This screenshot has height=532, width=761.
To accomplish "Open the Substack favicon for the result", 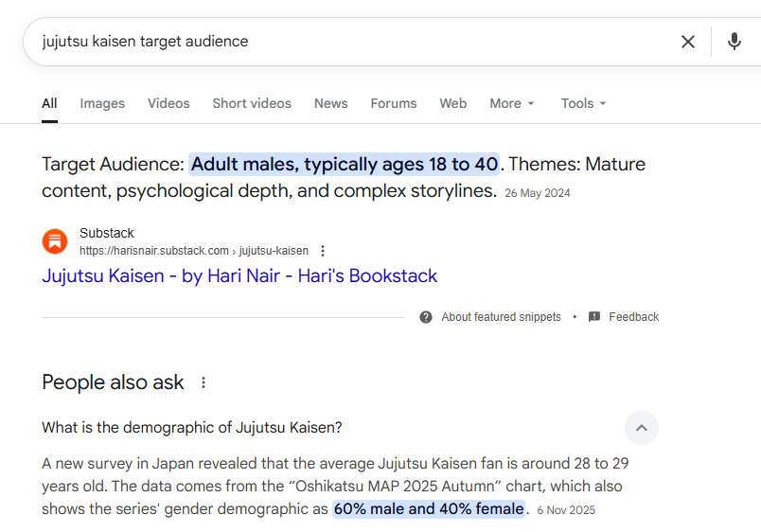I will pyautogui.click(x=55, y=241).
